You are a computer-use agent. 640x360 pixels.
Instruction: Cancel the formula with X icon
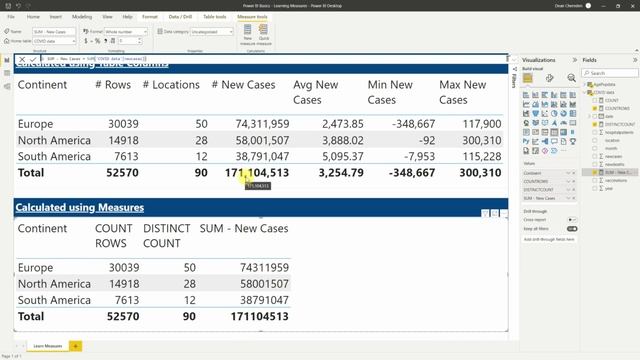22,59
